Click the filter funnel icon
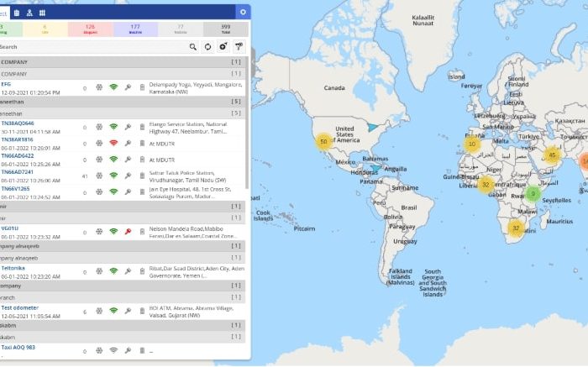The width and height of the screenshot is (588, 367). point(239,47)
